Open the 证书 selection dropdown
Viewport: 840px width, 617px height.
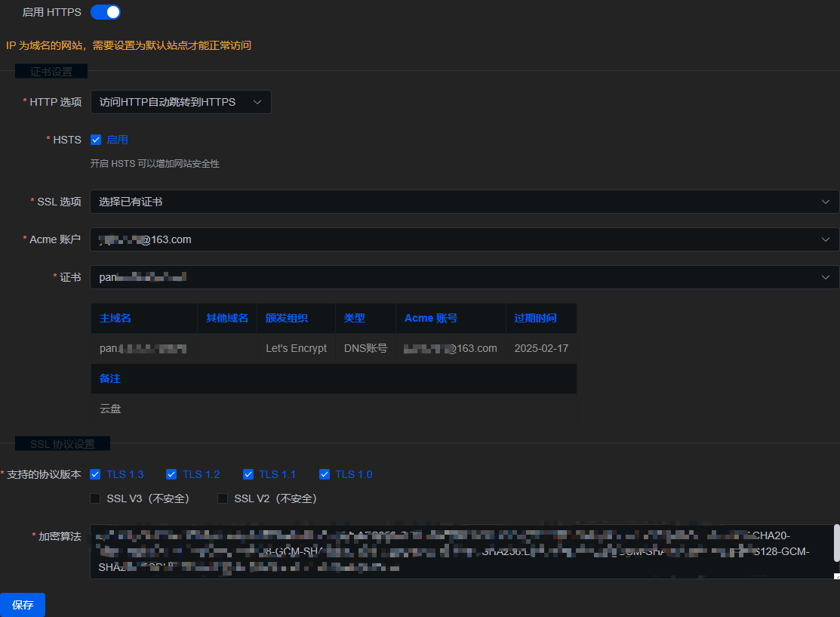coord(464,277)
